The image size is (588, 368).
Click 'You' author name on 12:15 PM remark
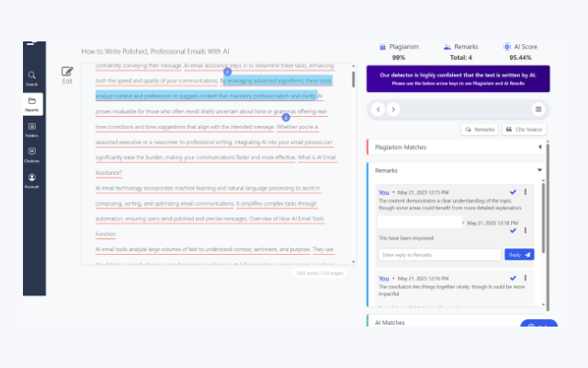click(384, 192)
